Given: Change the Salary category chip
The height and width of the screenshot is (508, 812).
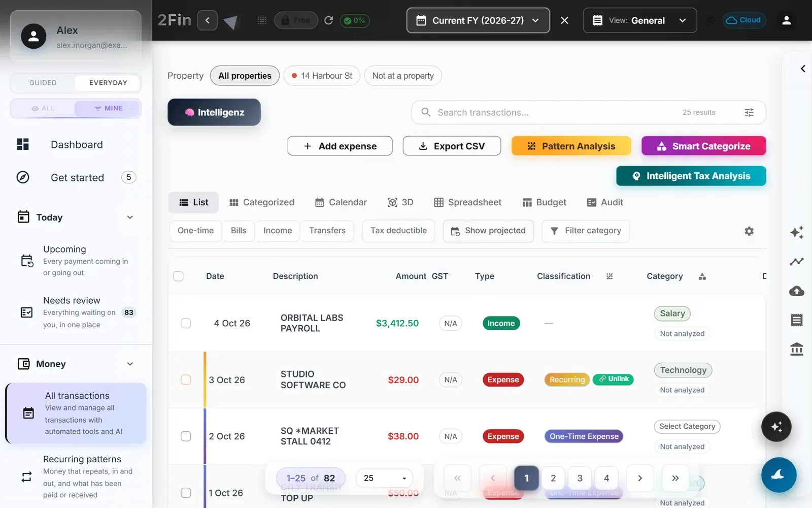Looking at the screenshot, I should [672, 313].
